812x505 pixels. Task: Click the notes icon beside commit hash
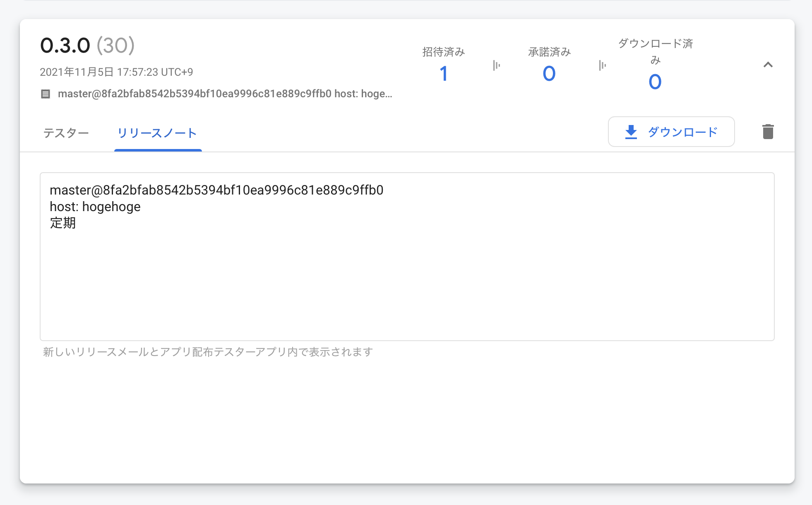click(46, 94)
